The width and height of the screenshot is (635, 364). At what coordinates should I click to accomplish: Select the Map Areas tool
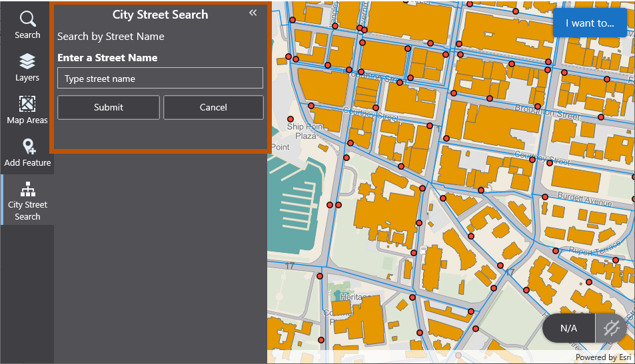point(27,110)
